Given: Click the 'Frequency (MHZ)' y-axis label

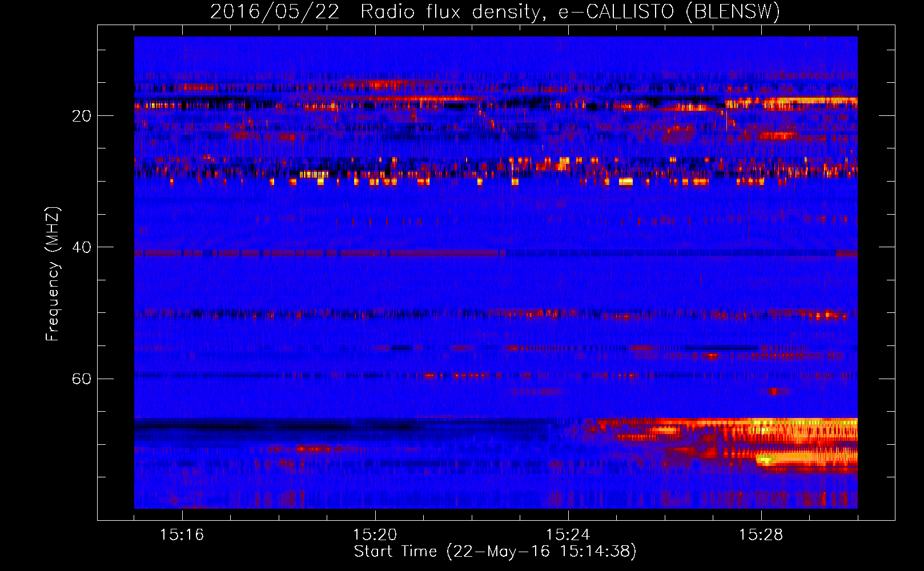Looking at the screenshot, I should click(52, 274).
